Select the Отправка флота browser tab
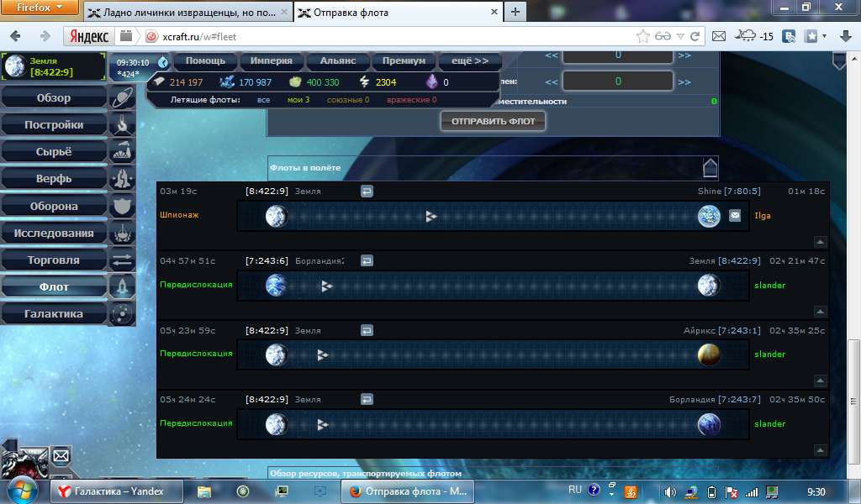 tap(399, 12)
